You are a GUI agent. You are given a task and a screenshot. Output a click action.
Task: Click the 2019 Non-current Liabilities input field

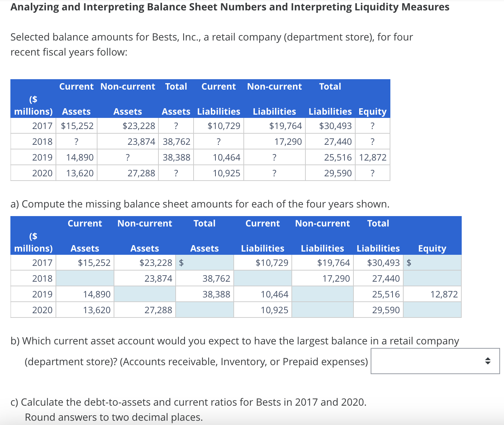[323, 294]
